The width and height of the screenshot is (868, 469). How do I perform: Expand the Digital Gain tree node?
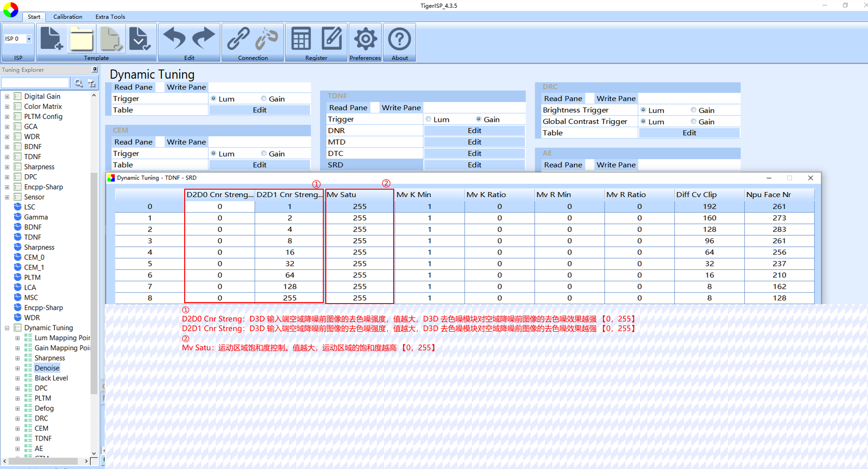(x=7, y=97)
